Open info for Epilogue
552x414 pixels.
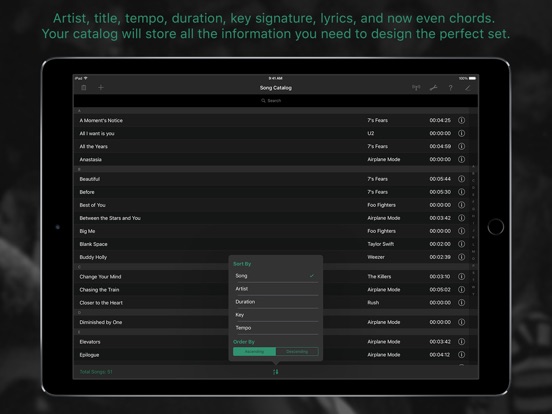pyautogui.click(x=462, y=355)
